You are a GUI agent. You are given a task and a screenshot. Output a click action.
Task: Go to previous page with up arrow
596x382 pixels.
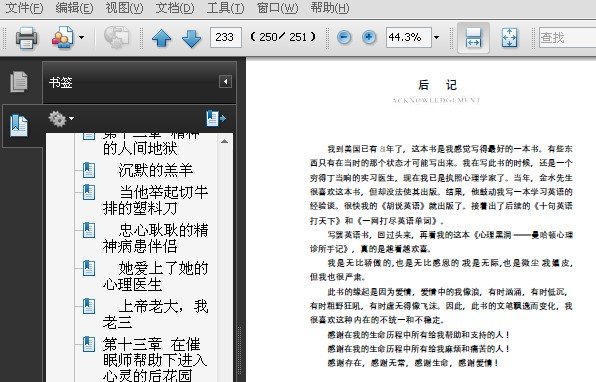click(162, 38)
